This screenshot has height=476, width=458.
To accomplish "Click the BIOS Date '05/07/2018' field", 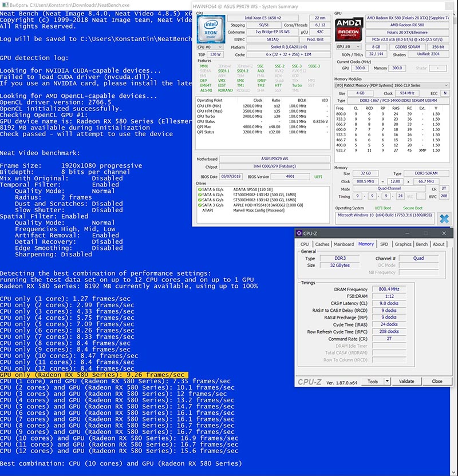I will (231, 177).
